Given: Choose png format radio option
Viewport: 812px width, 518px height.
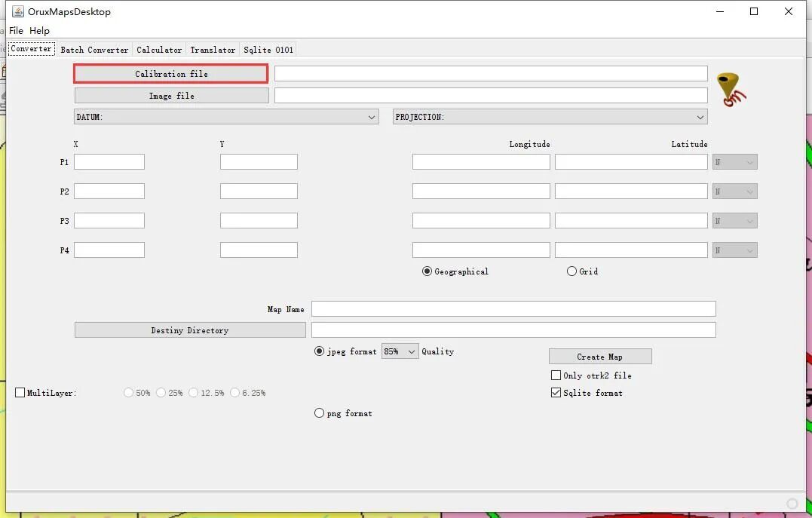Looking at the screenshot, I should (319, 413).
